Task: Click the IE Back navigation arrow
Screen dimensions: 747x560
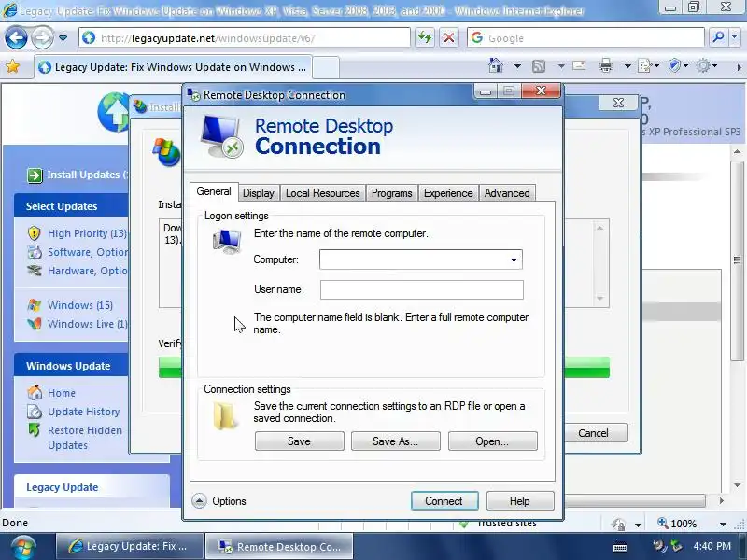Action: click(x=16, y=38)
